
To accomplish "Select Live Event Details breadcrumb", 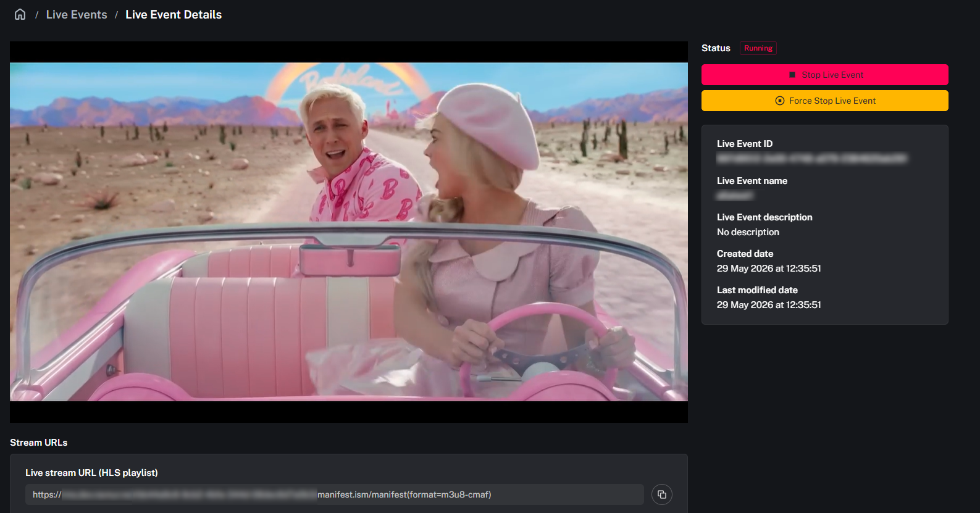I will 174,14.
